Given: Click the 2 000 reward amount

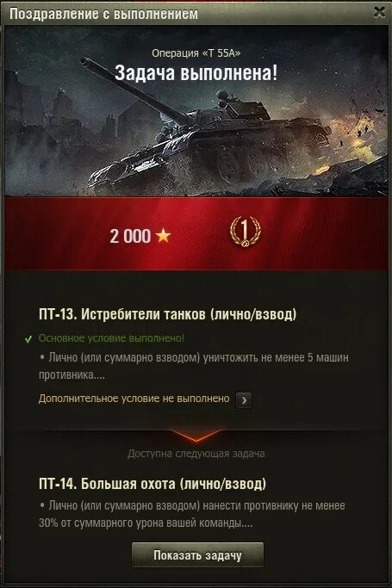Looking at the screenshot, I should pos(130,236).
